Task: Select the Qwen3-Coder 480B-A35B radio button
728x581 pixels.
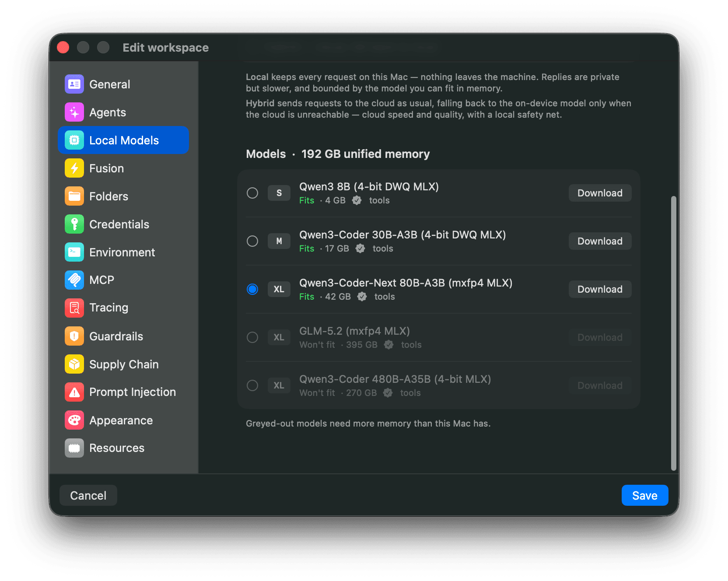Action: click(252, 385)
